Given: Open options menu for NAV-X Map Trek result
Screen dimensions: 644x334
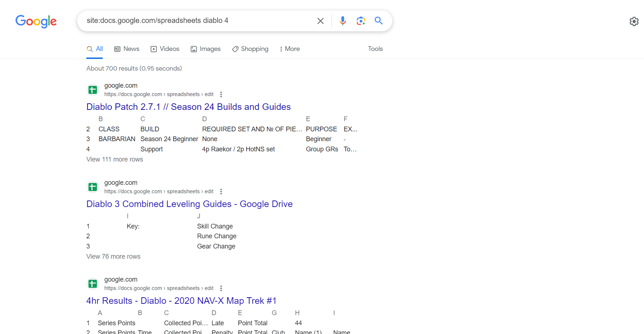Looking at the screenshot, I should [x=221, y=288].
